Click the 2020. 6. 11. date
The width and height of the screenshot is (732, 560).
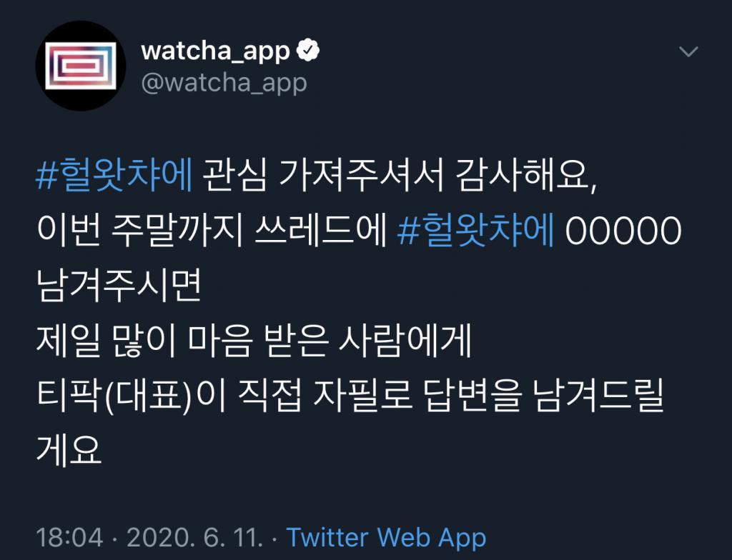click(x=194, y=537)
